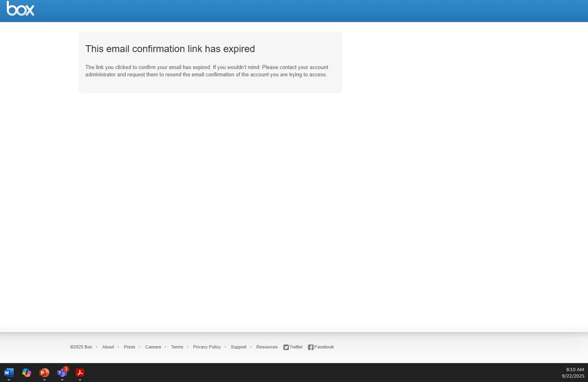Viewport: 588px width, 382px height.
Task: Open the Resources footer link
Action: click(x=267, y=347)
